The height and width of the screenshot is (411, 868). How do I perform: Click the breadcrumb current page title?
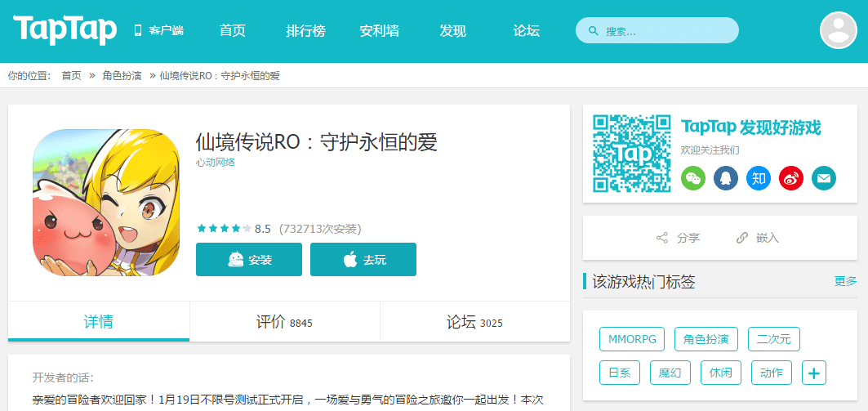[219, 76]
